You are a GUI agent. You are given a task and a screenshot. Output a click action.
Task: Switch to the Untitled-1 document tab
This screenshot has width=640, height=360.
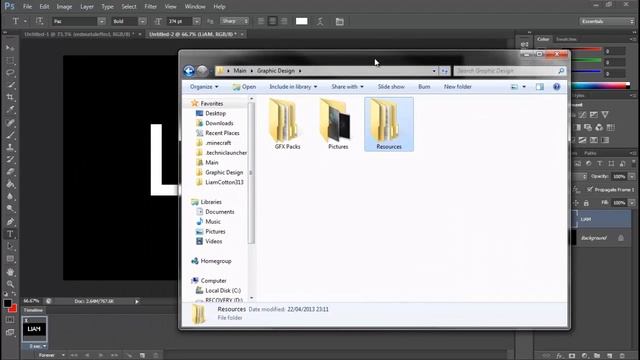click(x=79, y=34)
